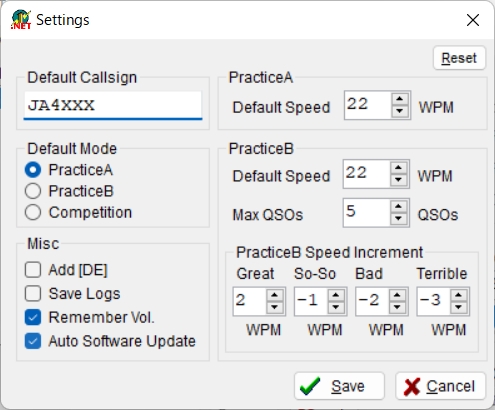Increase Max QSOs using up arrow
Image resolution: width=495 pixels, height=410 pixels.
click(398, 207)
